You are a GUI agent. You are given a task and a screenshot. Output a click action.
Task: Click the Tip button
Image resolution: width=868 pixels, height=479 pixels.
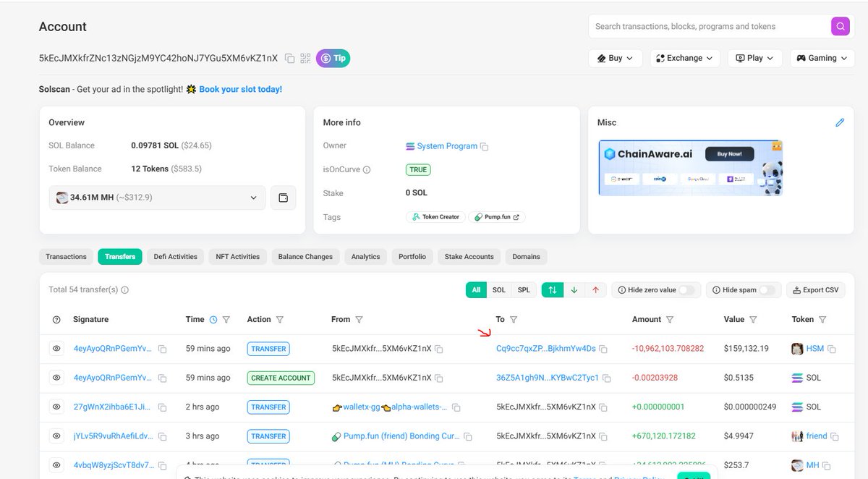[333, 58]
